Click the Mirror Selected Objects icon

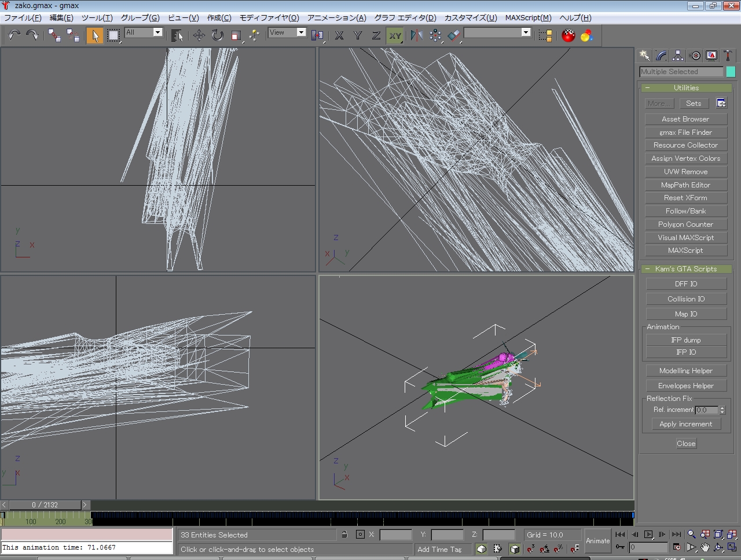tap(416, 35)
